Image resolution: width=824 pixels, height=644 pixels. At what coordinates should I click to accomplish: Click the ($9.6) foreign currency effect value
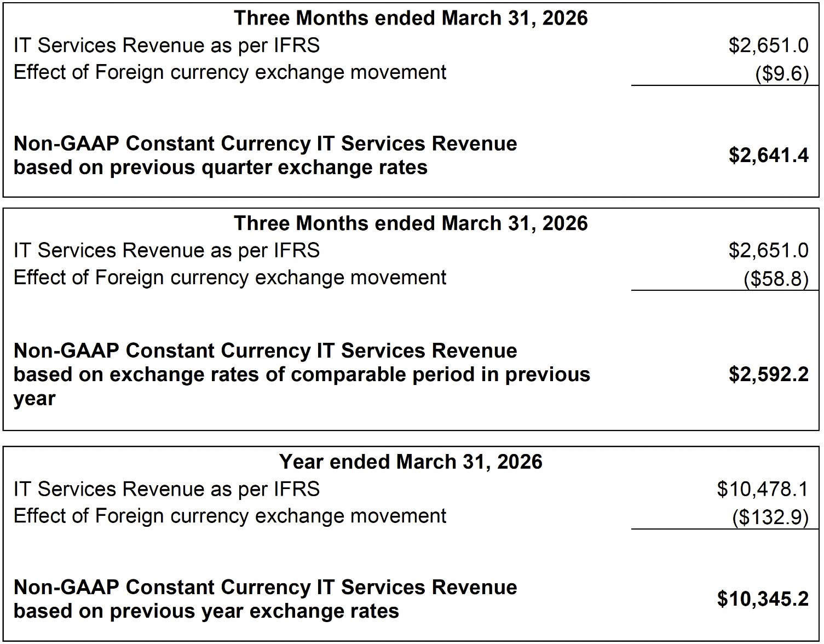click(781, 73)
